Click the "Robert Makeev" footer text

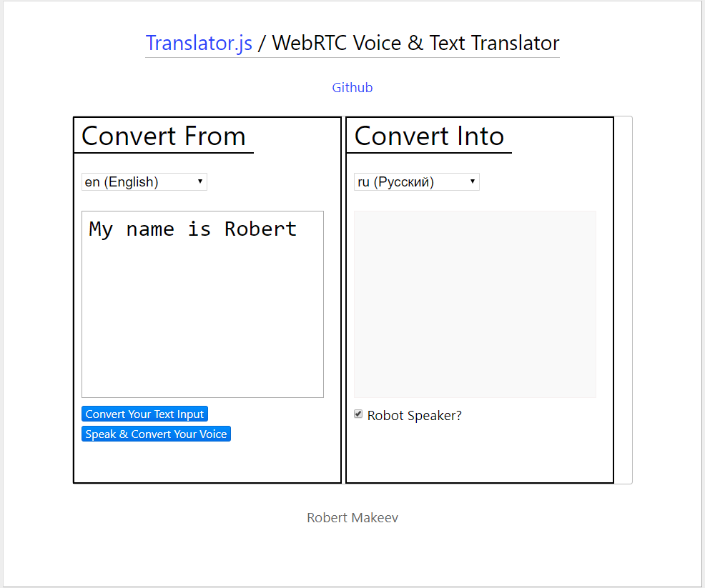click(352, 518)
